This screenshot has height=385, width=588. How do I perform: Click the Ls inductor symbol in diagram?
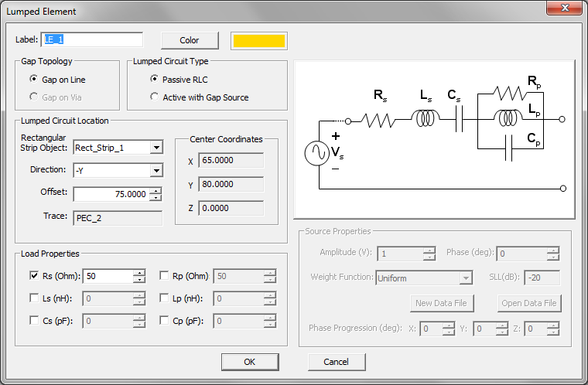[x=426, y=118]
